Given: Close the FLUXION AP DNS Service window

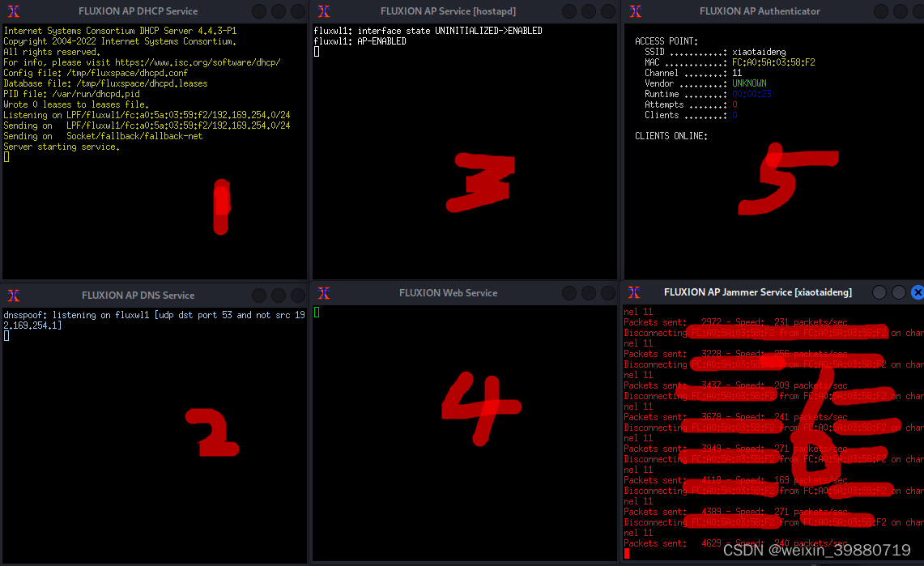Looking at the screenshot, I should [x=298, y=295].
